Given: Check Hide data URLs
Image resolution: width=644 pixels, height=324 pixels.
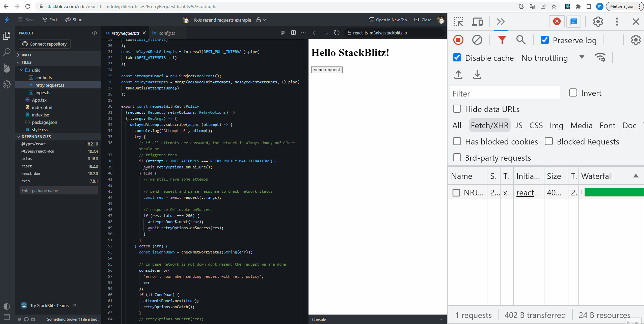Looking at the screenshot, I should (457, 109).
